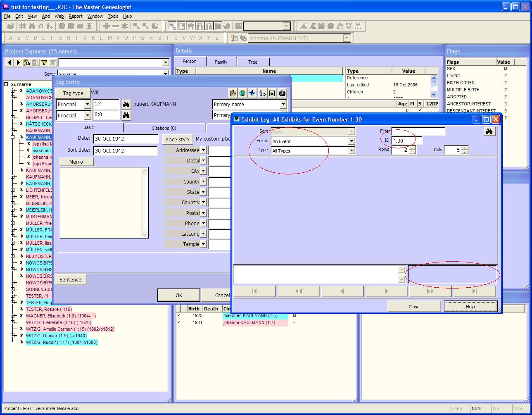Click the Tag type button

(x=73, y=93)
